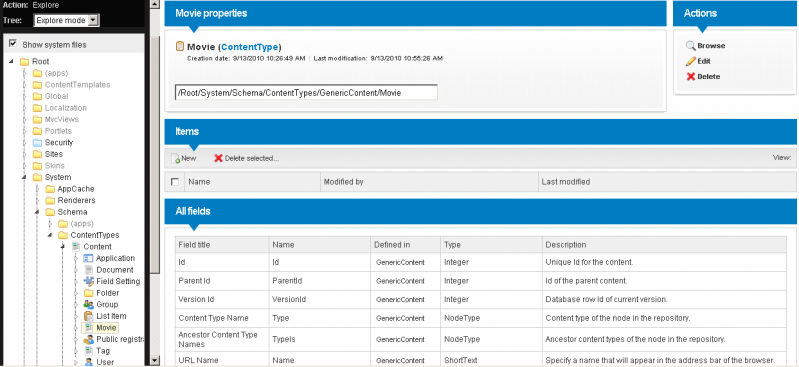Select the Skins folder in tree

tap(55, 166)
